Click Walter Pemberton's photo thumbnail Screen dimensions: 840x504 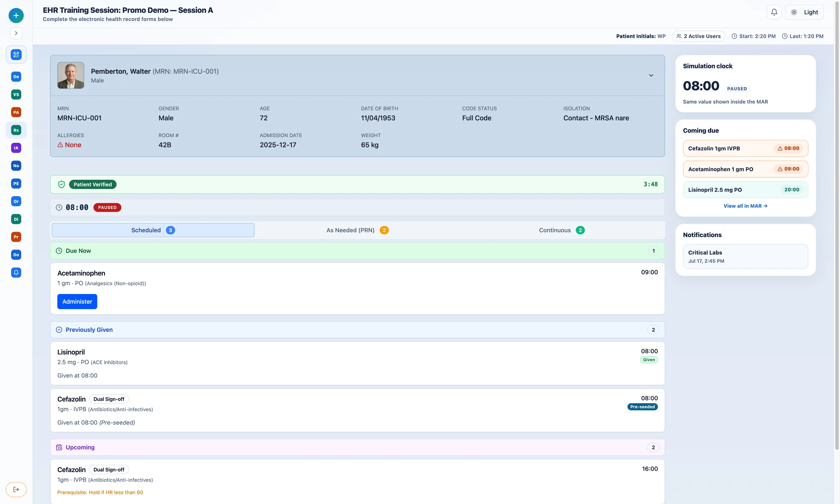coord(71,76)
